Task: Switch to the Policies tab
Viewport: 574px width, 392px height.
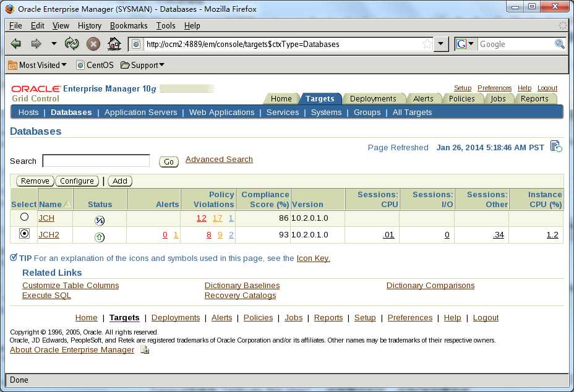Action: coord(461,99)
